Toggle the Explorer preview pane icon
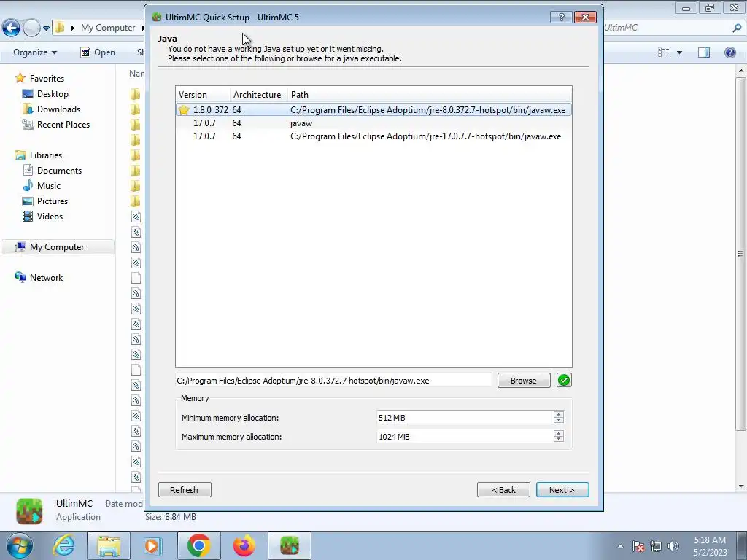The width and height of the screenshot is (747, 560). [x=704, y=52]
